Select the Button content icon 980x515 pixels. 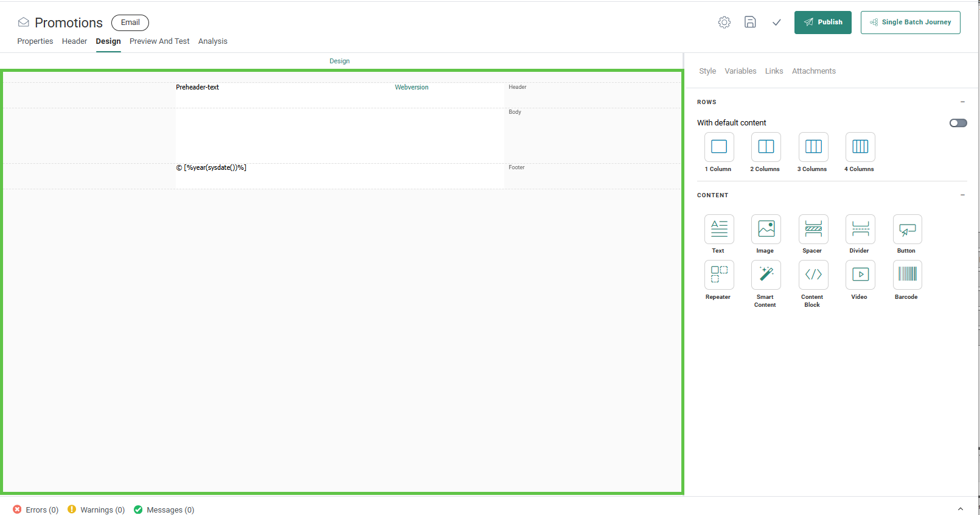(x=907, y=229)
